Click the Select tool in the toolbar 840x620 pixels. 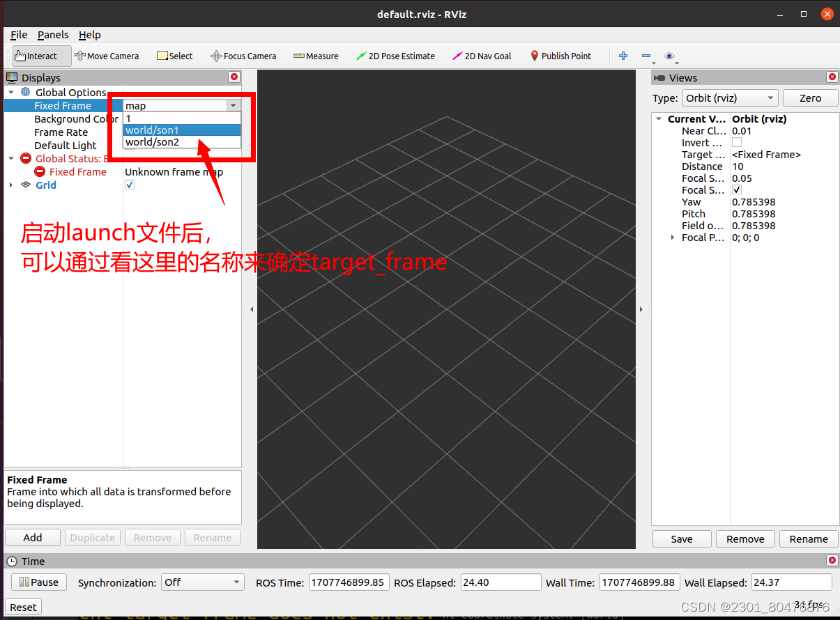coord(174,56)
